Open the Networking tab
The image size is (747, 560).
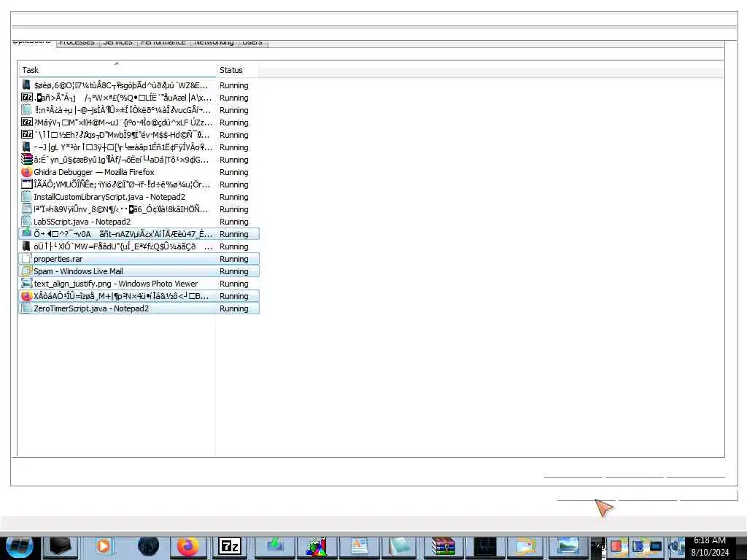click(x=214, y=43)
